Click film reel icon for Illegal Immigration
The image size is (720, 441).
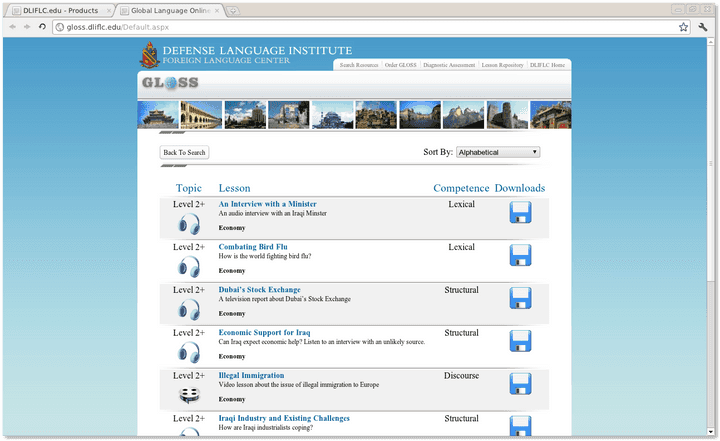[189, 395]
